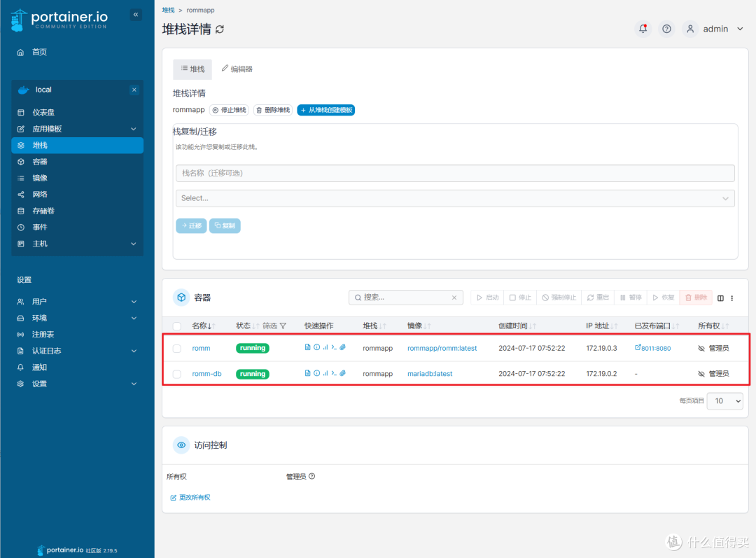The image size is (756, 558).
Task: Expand the 设置 submenu chevron
Action: [x=134, y=384]
